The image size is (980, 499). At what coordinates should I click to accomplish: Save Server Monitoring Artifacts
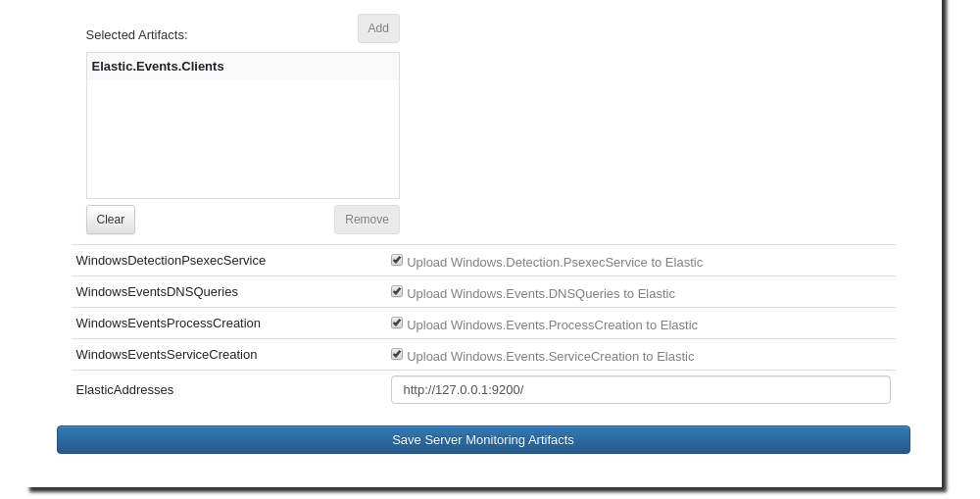tap(483, 440)
